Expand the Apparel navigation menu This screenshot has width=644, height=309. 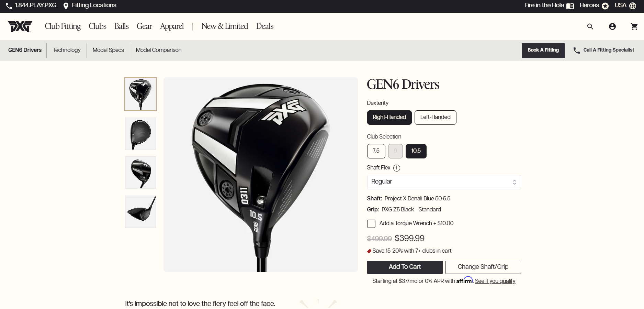point(172,26)
